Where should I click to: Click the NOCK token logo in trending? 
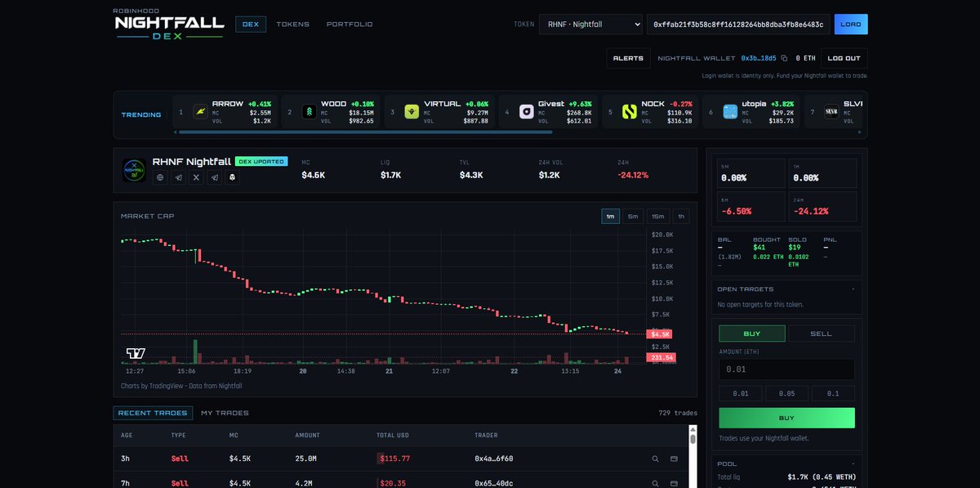629,112
